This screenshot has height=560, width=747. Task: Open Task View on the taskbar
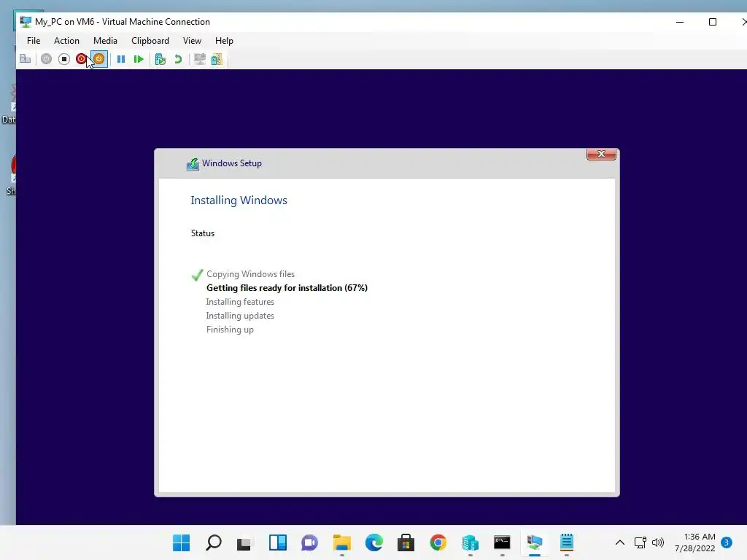click(x=245, y=542)
